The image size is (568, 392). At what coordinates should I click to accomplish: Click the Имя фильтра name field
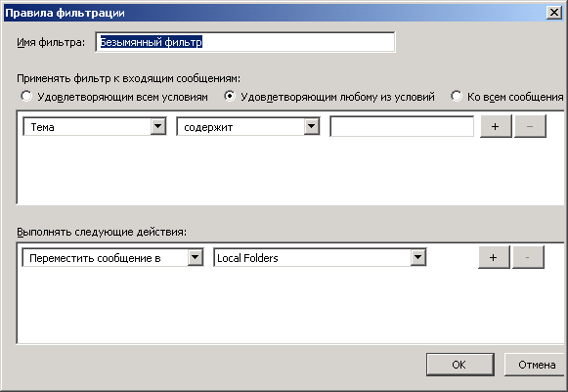tap(245, 42)
